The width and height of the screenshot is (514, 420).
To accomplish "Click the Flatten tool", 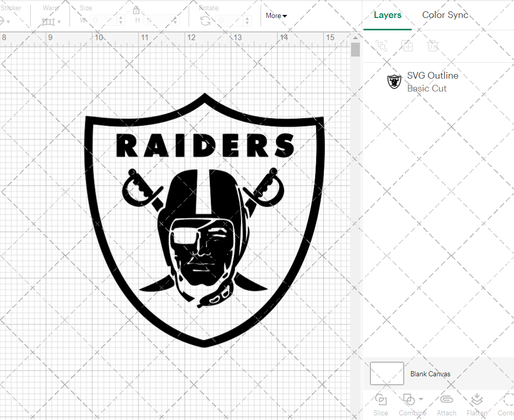I will tap(476, 405).
